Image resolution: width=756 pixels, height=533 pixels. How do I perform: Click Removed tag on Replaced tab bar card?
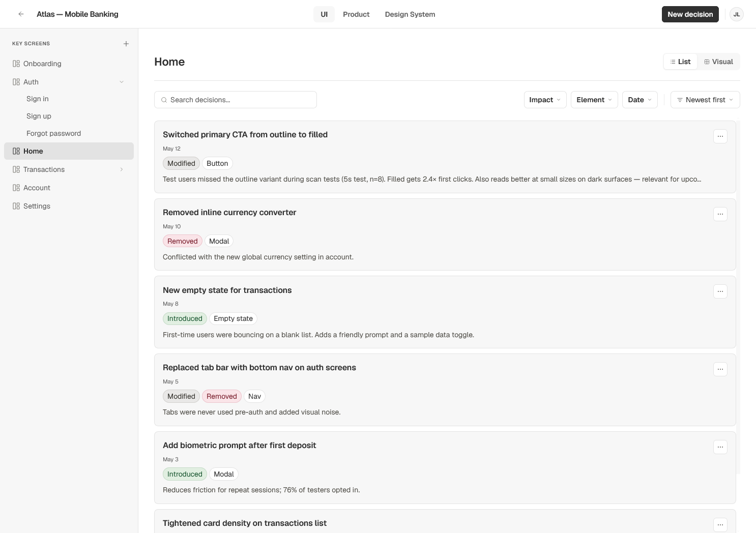coord(222,396)
